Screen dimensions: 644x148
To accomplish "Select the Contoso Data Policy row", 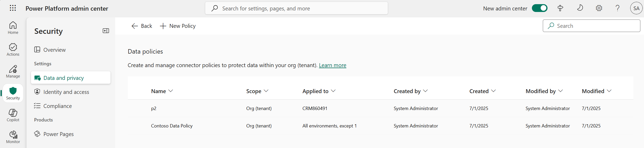I will pyautogui.click(x=172, y=126).
